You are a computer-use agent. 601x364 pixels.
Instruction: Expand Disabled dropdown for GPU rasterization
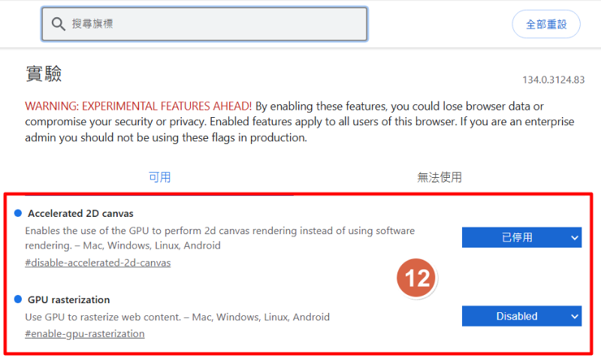point(521,316)
